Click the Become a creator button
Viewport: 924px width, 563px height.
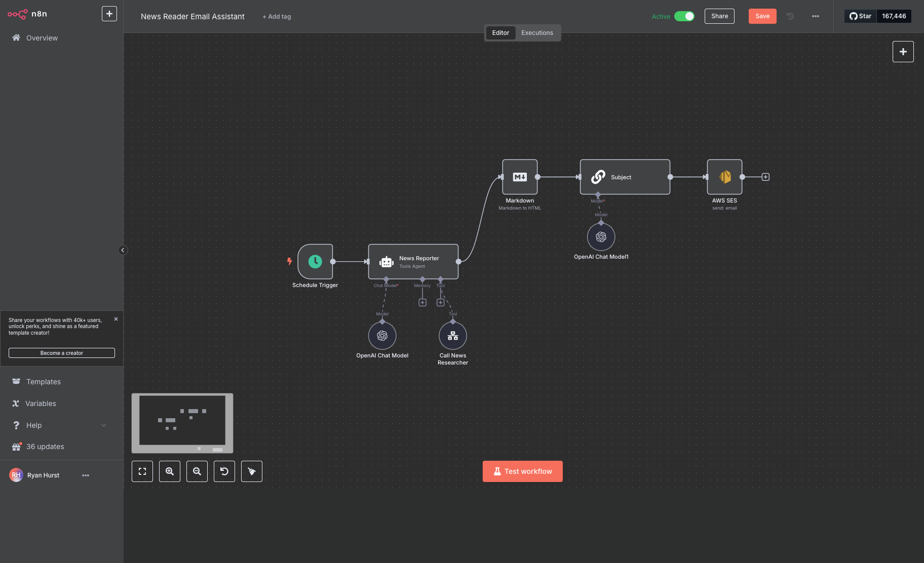(x=62, y=353)
